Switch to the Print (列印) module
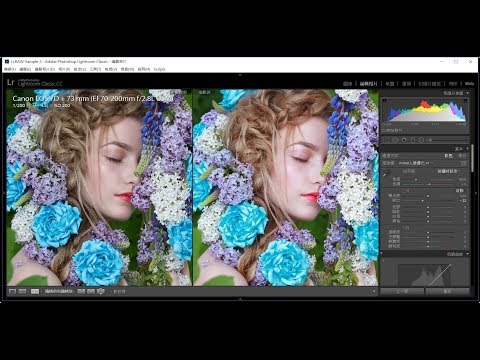Screen dimensions: 480x360 [453, 84]
